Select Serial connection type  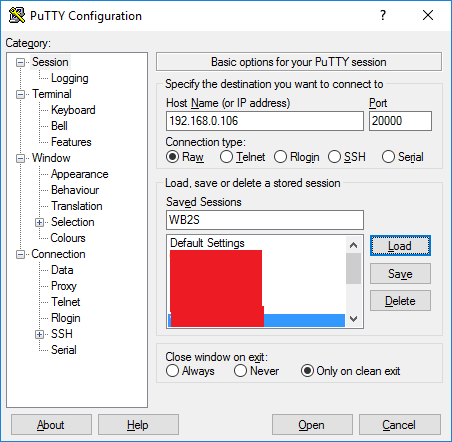point(403,157)
